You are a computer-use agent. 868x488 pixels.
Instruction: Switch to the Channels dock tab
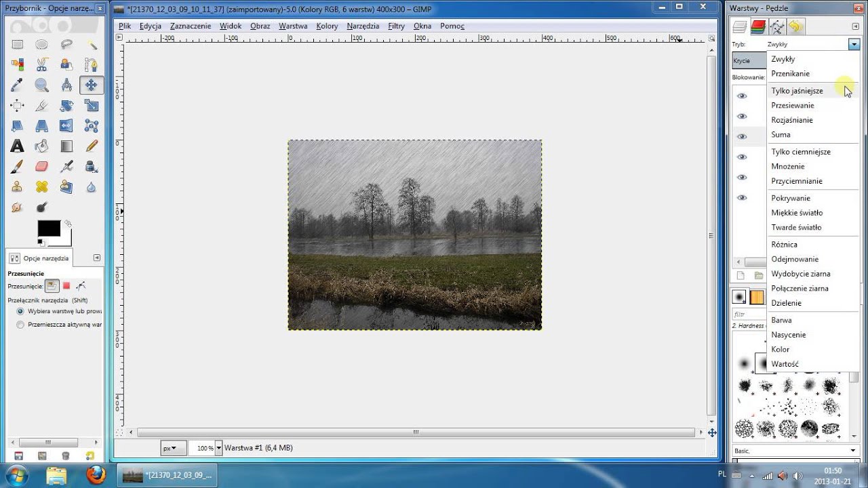tap(758, 27)
